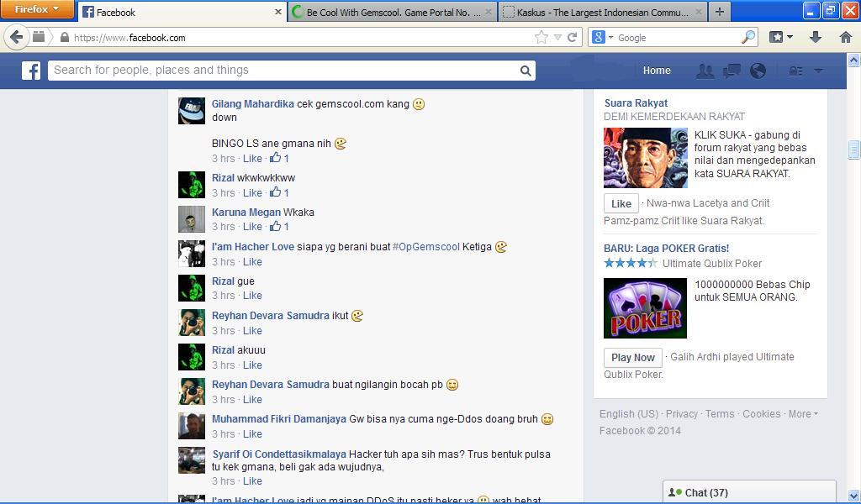Screen dimensions: 861x504
Task: Open the English (US) language link
Action: point(629,414)
